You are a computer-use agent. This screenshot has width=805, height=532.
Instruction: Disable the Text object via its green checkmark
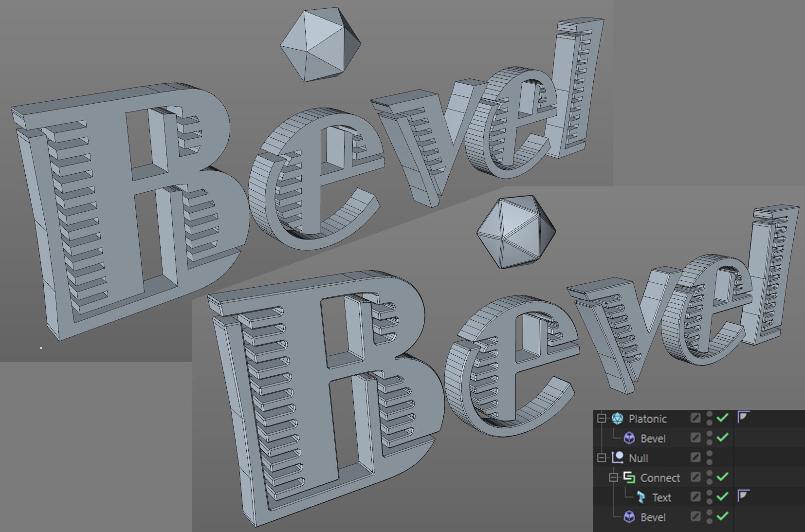(723, 496)
